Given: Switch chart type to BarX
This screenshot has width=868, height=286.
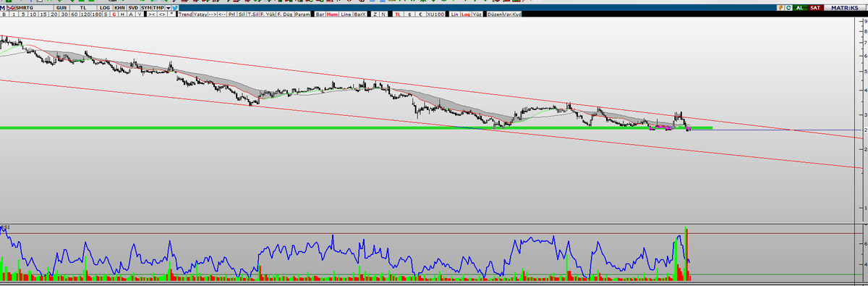Looking at the screenshot, I should 360,14.
